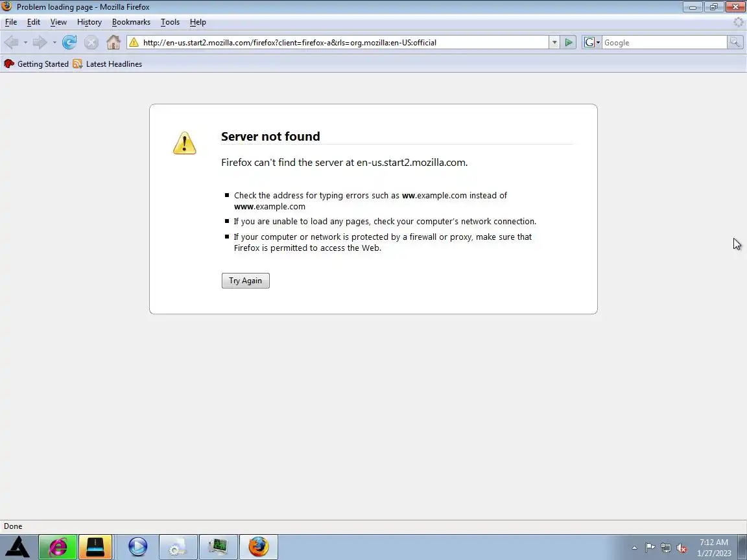Screen dimensions: 747x560
Task: Click the Google search input box
Action: pyautogui.click(x=664, y=42)
